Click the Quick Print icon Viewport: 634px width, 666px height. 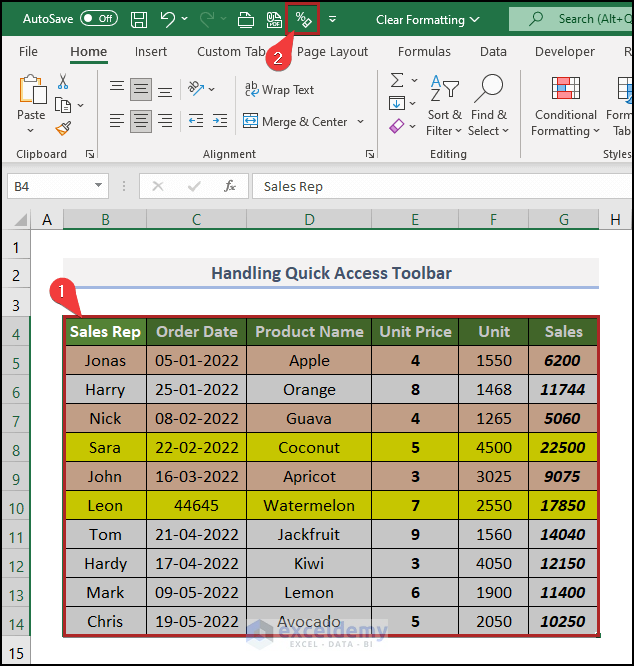pos(245,20)
